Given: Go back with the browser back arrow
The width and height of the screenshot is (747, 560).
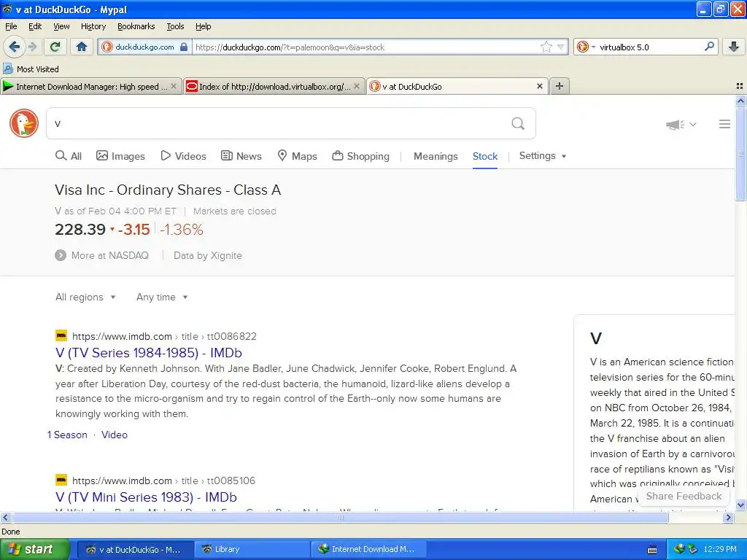Looking at the screenshot, I should coord(15,47).
